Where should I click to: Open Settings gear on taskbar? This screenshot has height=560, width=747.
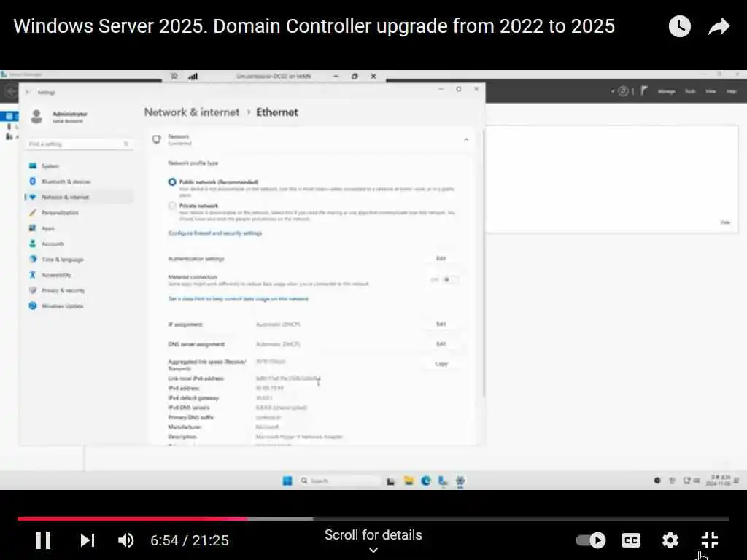(x=460, y=481)
